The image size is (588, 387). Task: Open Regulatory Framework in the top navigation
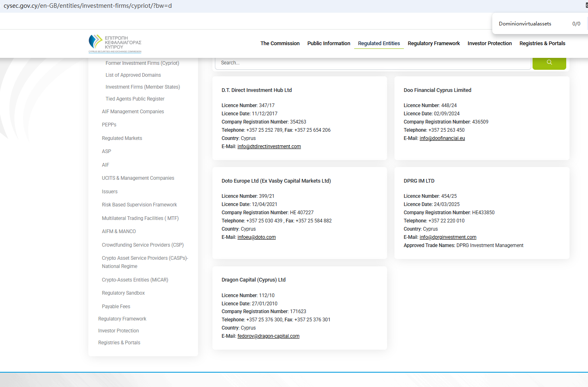[434, 44]
